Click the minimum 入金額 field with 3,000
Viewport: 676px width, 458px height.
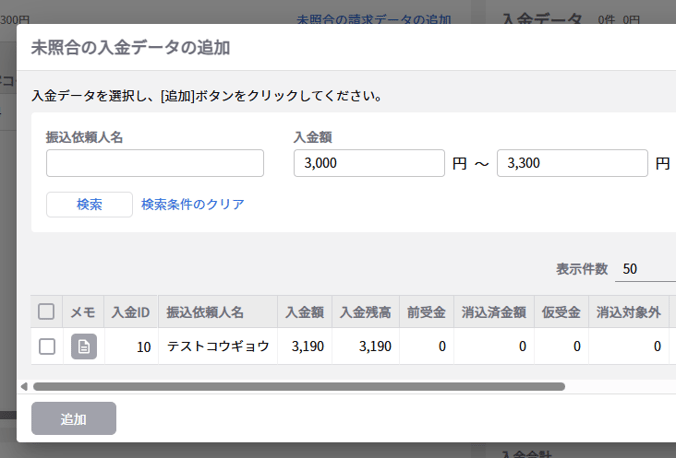(368, 163)
